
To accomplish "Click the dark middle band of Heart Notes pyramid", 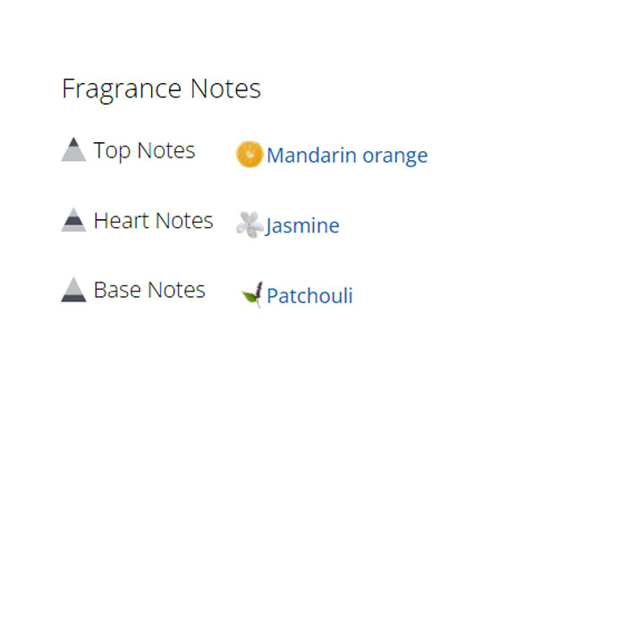I will click(73, 220).
